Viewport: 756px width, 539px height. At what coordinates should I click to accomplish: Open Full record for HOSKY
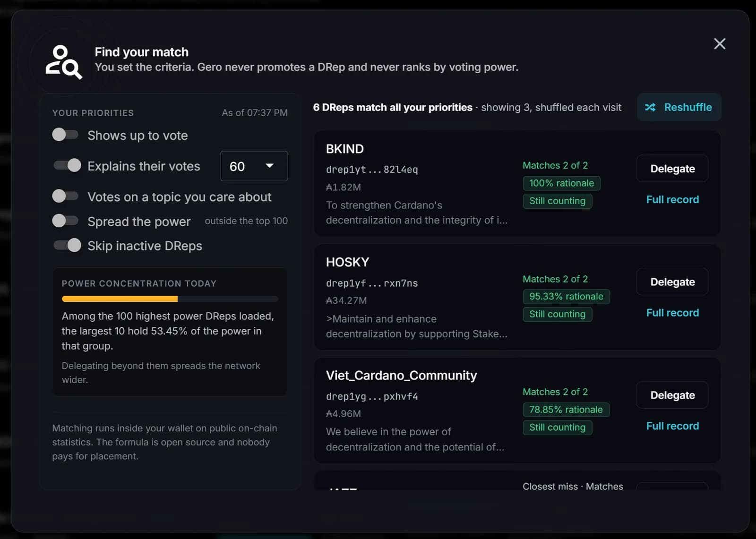pyautogui.click(x=672, y=313)
